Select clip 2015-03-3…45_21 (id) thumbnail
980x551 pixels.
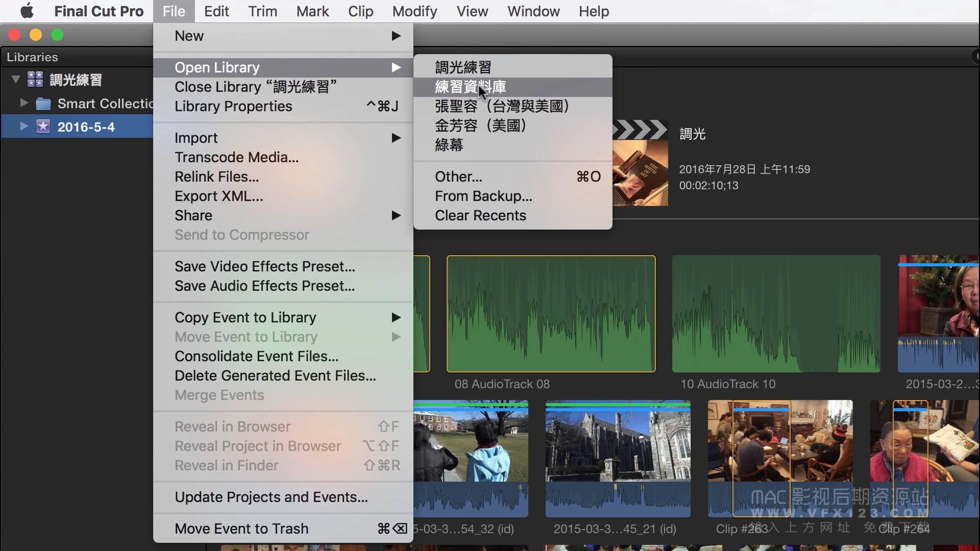click(618, 459)
